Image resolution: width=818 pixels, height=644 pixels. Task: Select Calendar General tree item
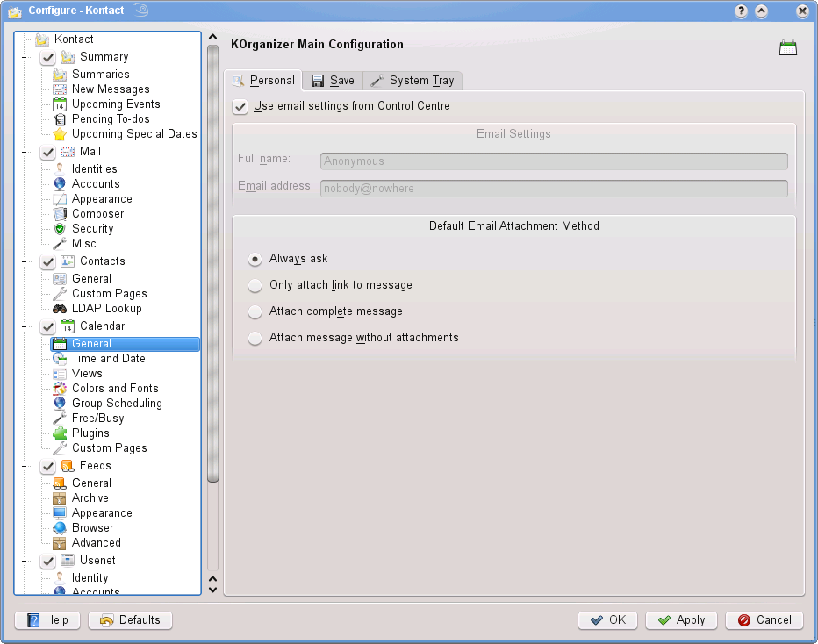126,344
